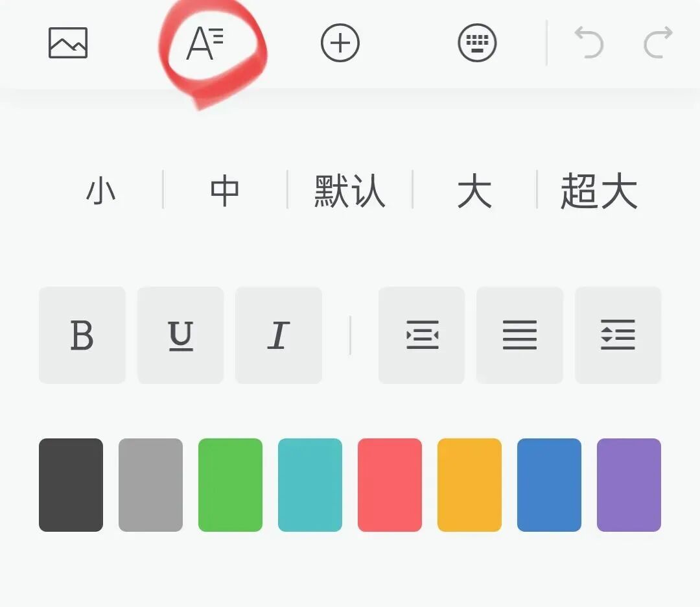
Task: Apply center alignment to text
Action: (x=421, y=335)
